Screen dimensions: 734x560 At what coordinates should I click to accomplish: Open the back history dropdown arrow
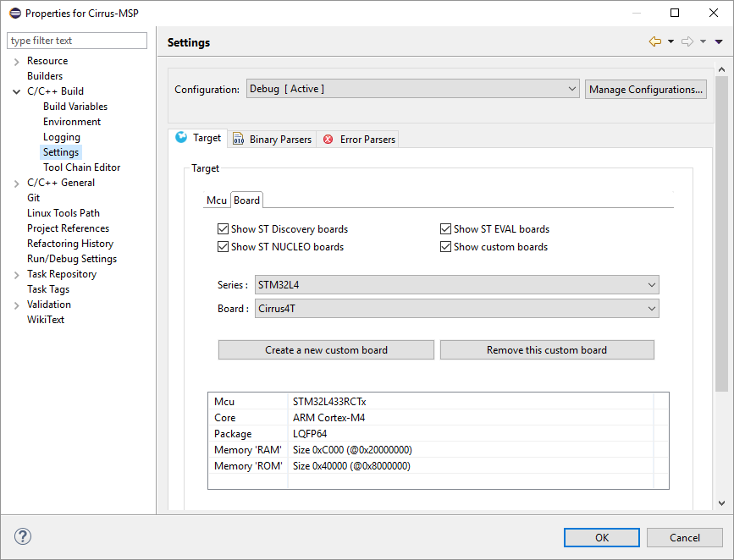click(x=671, y=41)
